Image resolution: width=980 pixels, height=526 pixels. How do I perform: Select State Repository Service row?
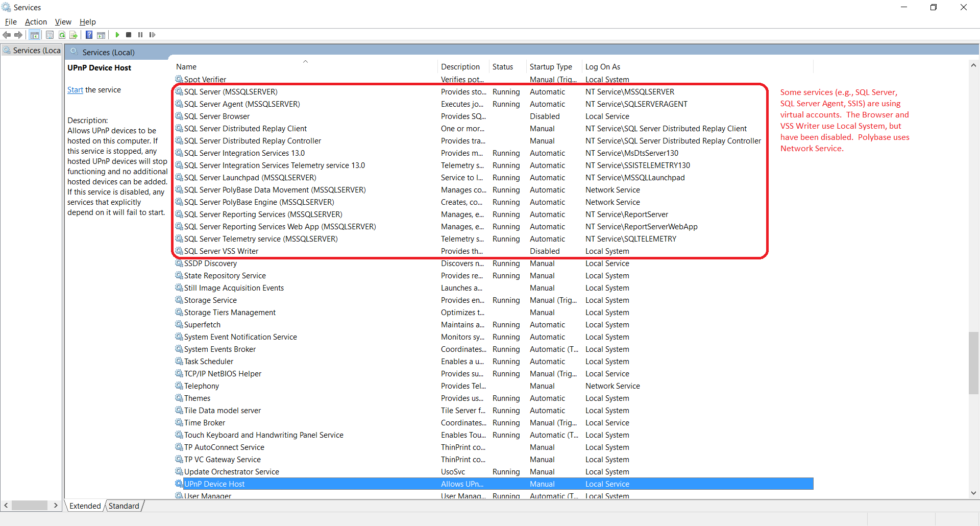[x=494, y=276]
